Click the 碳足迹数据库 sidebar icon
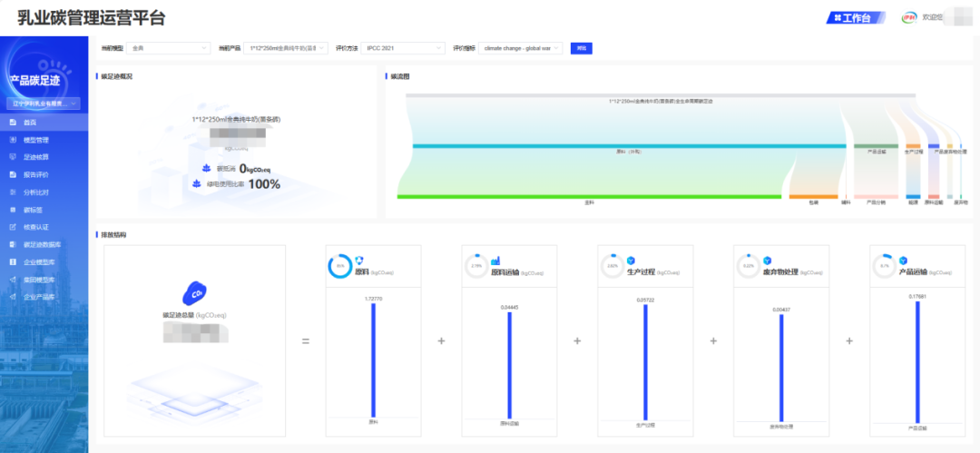980x453 pixels. [12, 244]
